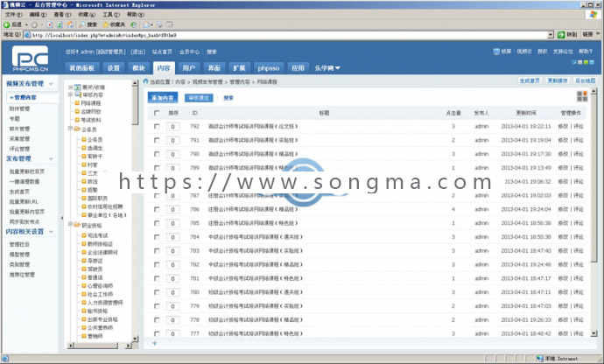
Task: Open the address bar dropdown arrow
Action: coord(551,35)
